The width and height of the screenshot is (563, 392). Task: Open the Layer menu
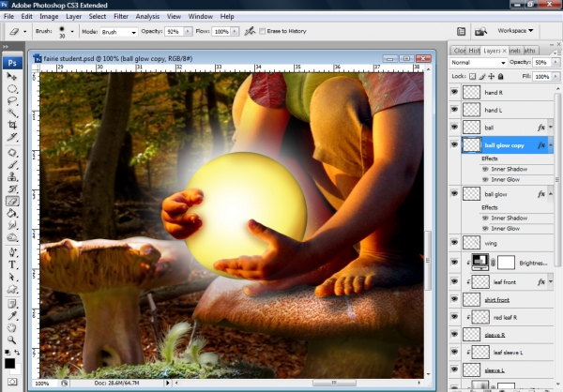pyautogui.click(x=73, y=16)
